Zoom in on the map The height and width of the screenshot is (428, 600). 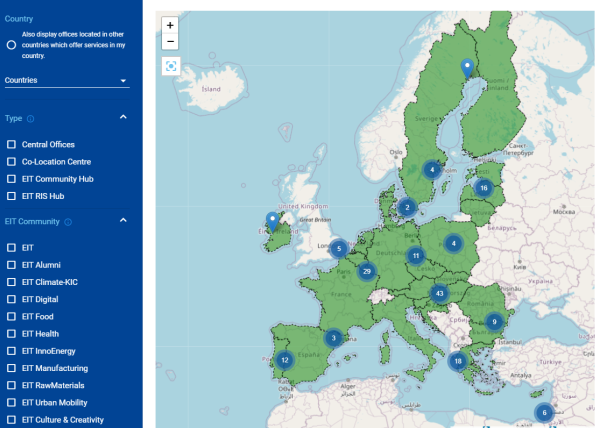tap(170, 25)
